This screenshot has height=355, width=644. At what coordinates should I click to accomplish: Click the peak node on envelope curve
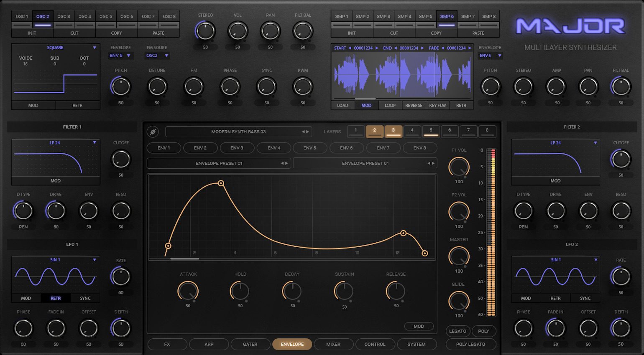tap(221, 183)
